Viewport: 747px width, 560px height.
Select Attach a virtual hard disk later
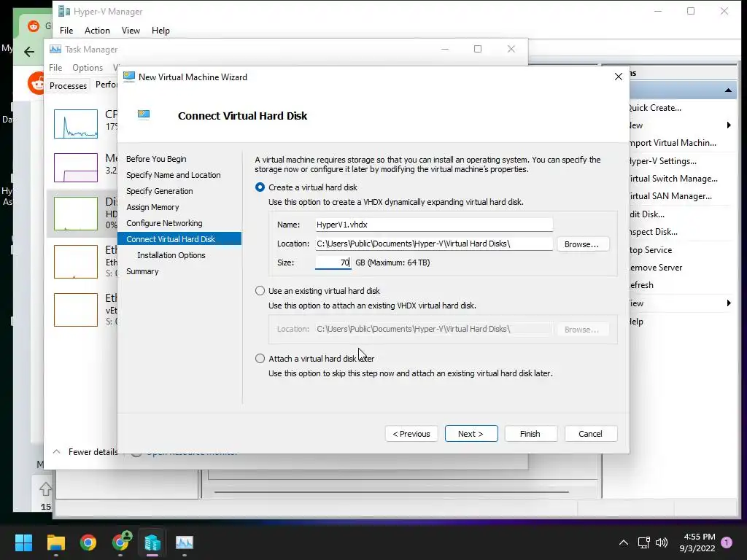point(260,359)
